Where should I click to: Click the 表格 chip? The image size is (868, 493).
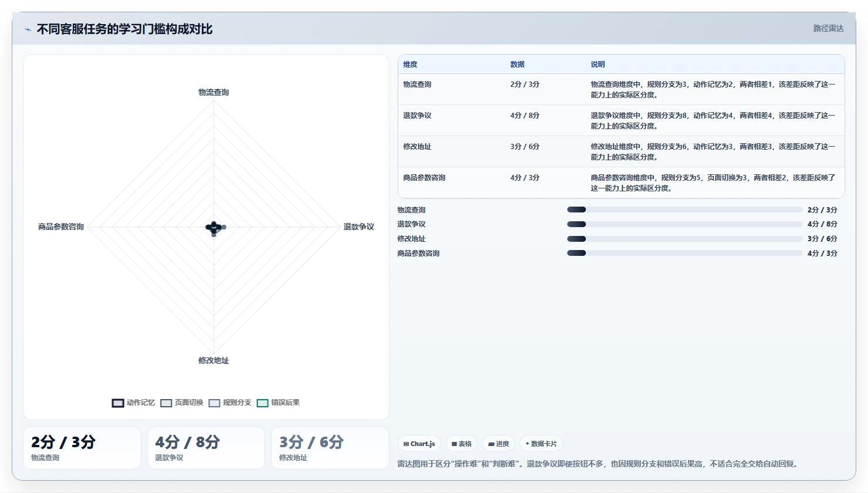click(462, 444)
